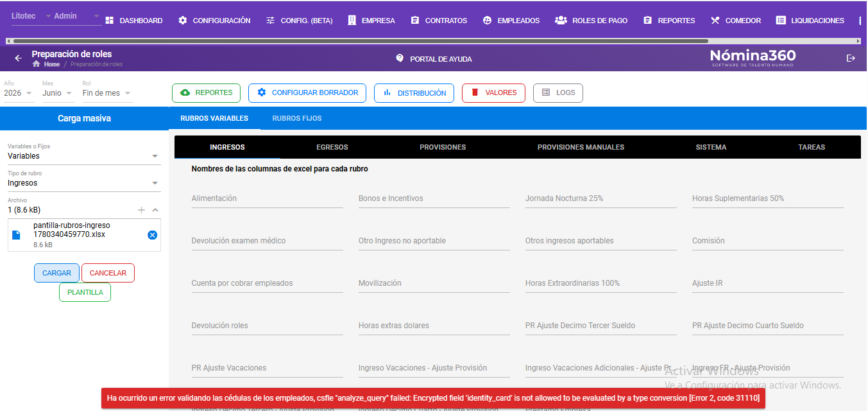Click the help question mark icon
868x411 pixels.
click(400, 58)
